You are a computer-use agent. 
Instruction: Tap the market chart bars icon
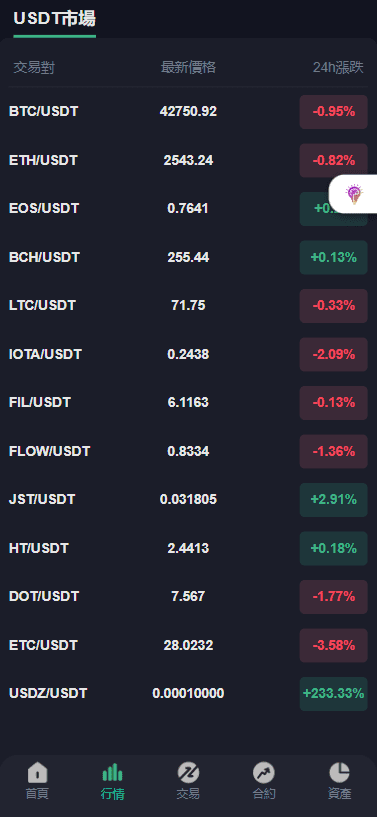point(112,772)
